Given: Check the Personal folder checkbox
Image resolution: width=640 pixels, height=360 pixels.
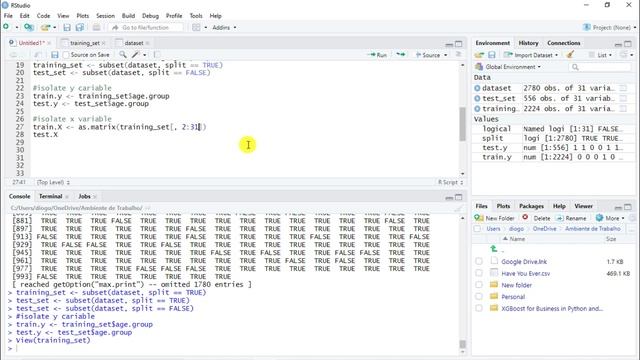Looking at the screenshot, I should 479,297.
